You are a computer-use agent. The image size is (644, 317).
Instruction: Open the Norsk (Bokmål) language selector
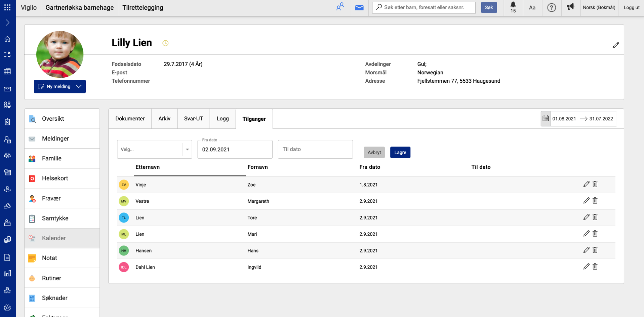[599, 7]
